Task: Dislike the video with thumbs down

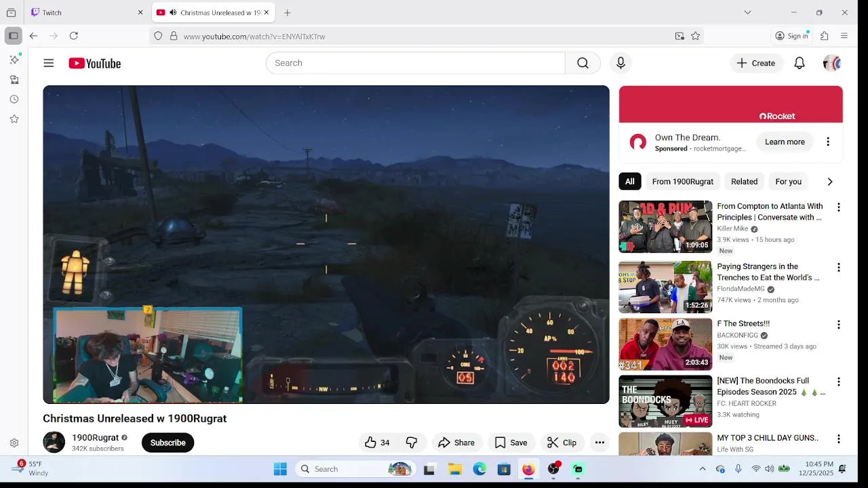Action: point(412,443)
